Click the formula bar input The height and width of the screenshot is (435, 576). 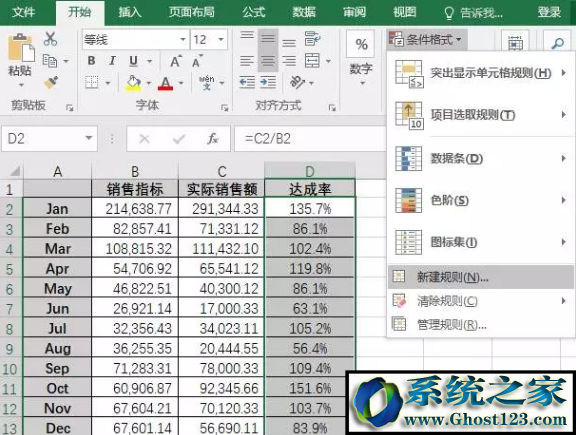tap(310, 139)
